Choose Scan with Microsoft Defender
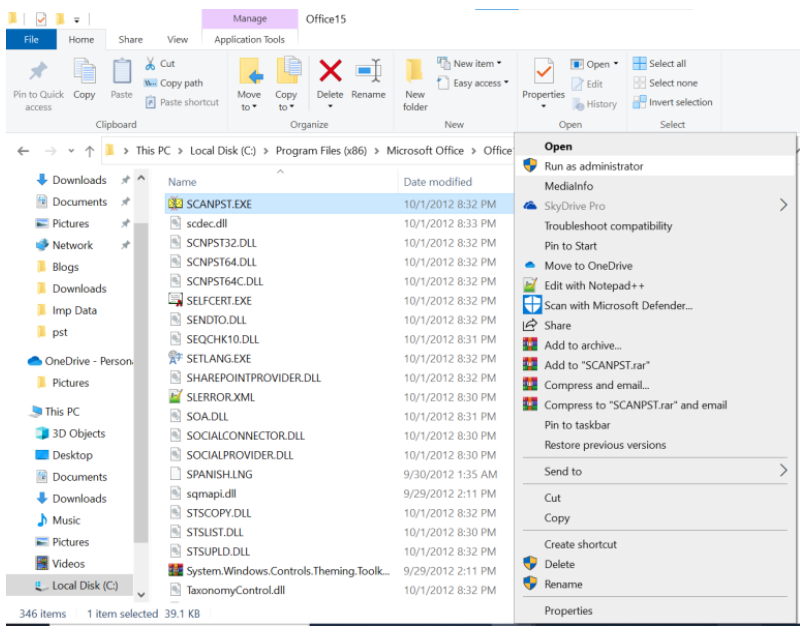This screenshot has width=804, height=630. tap(618, 306)
